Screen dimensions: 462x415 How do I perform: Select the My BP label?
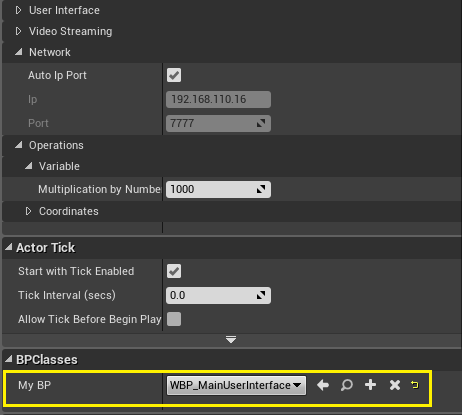coord(35,385)
